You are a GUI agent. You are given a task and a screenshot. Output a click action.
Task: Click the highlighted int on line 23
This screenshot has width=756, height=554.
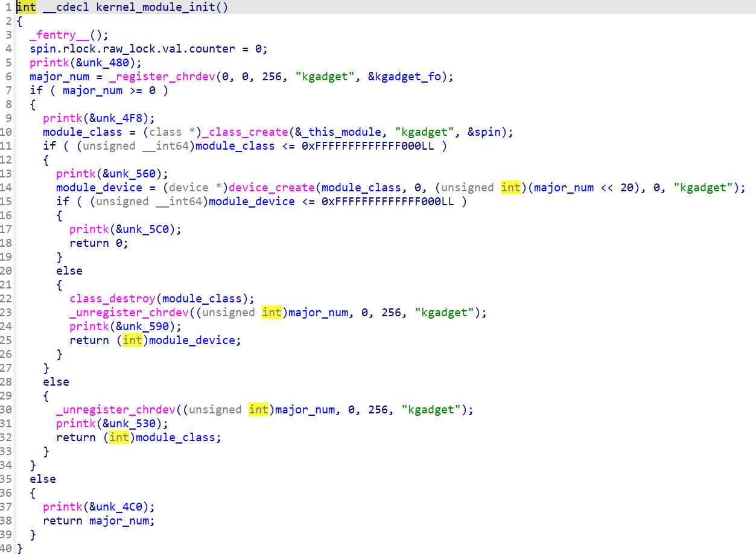coord(272,313)
